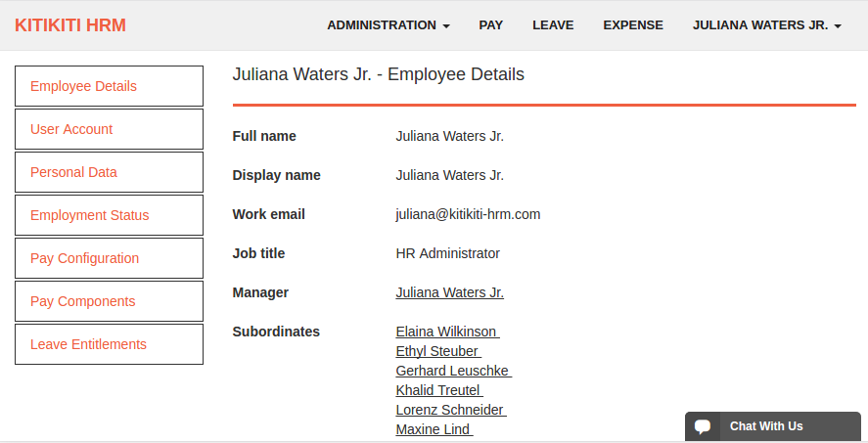This screenshot has width=868, height=443.
Task: View the Employment Status section
Action: pos(109,215)
